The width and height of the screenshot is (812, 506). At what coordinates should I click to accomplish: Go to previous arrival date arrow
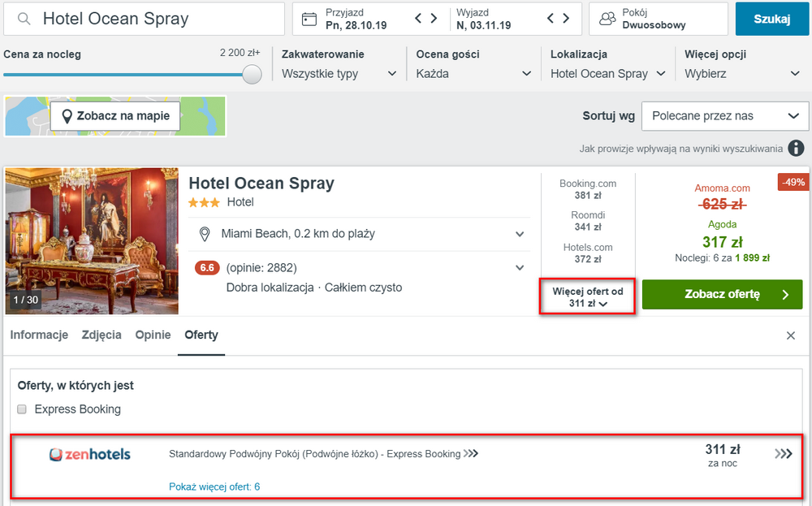coord(418,18)
